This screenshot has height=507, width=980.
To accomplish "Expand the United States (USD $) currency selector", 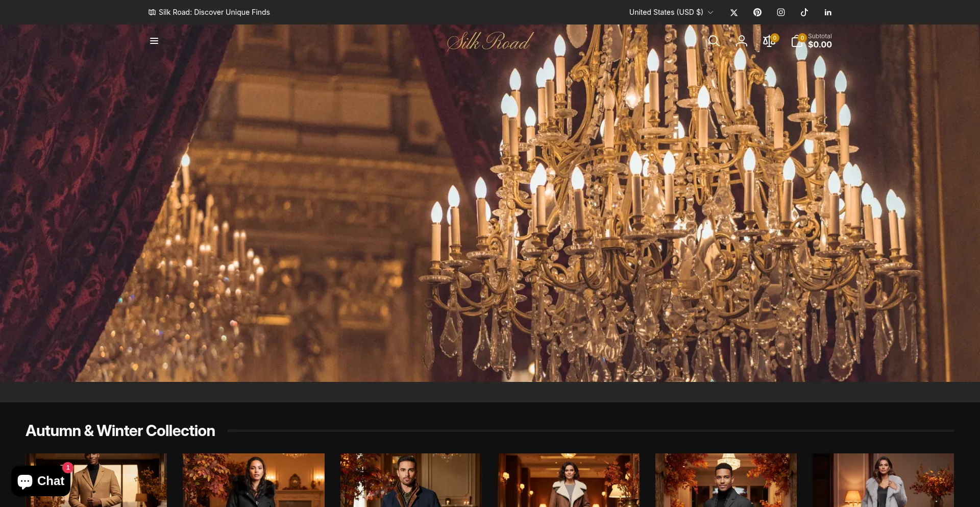I will click(x=671, y=12).
